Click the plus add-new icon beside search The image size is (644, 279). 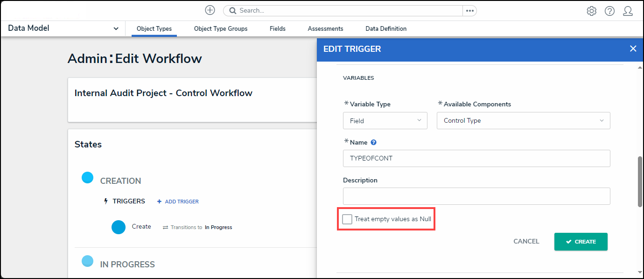coord(210,10)
